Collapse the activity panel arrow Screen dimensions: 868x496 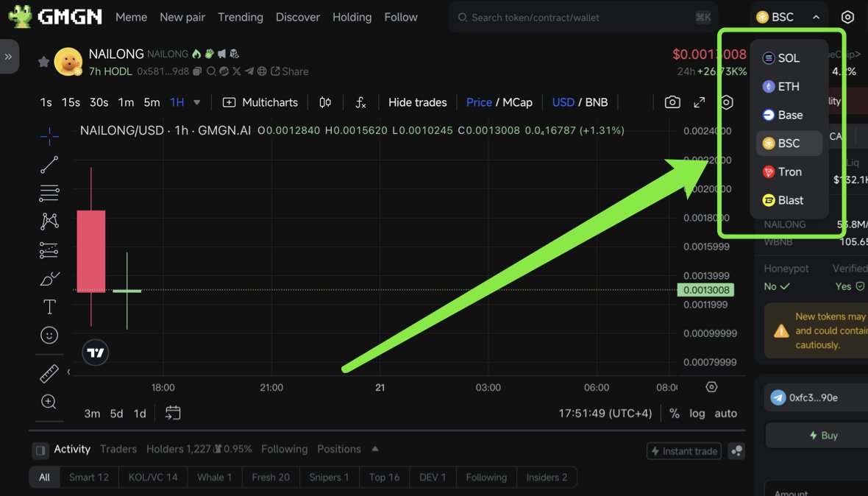pyautogui.click(x=375, y=449)
